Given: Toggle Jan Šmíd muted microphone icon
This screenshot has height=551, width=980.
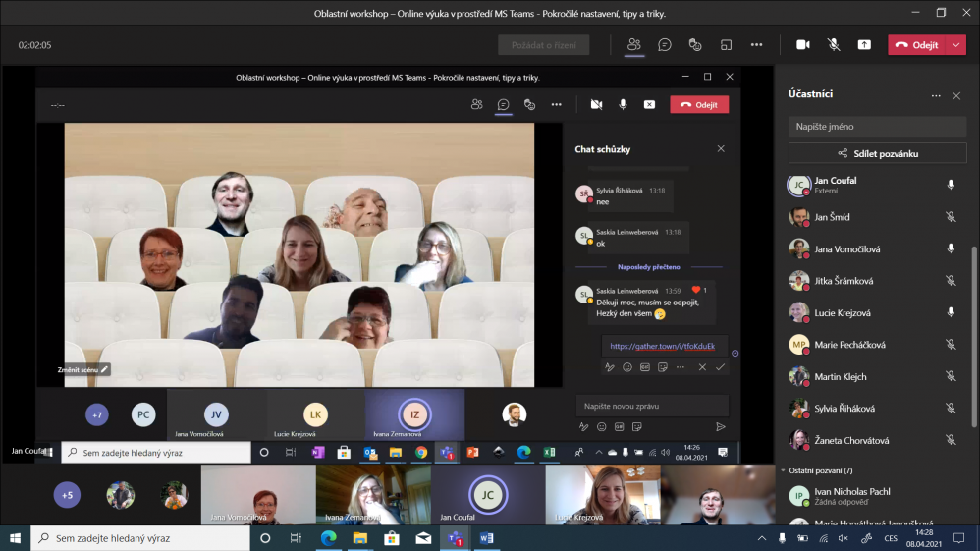Looking at the screenshot, I should click(951, 217).
